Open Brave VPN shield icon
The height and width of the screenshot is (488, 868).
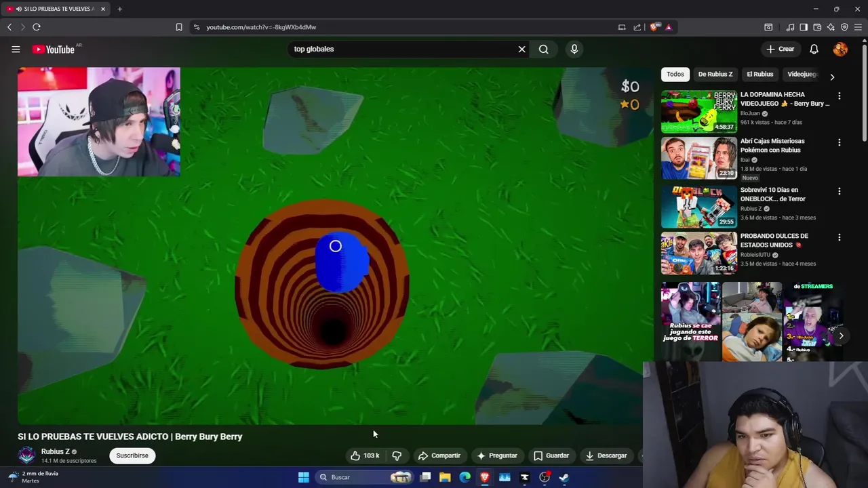[x=844, y=27]
